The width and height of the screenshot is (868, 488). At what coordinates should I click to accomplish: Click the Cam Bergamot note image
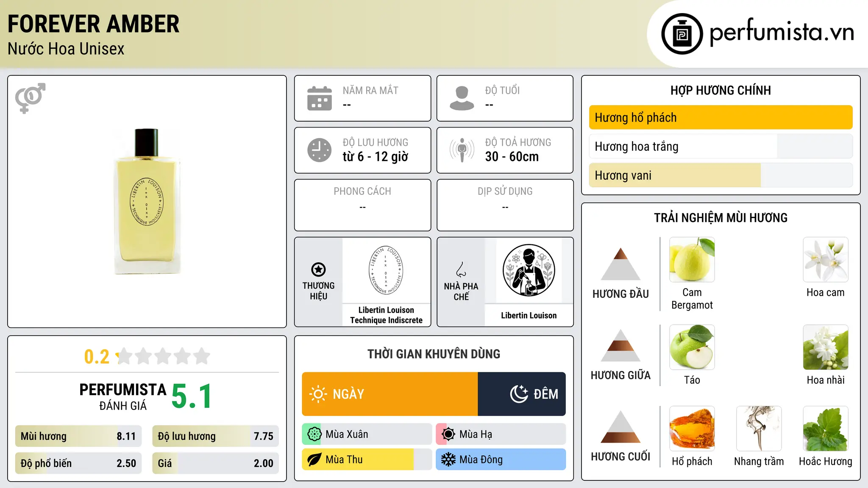point(692,260)
